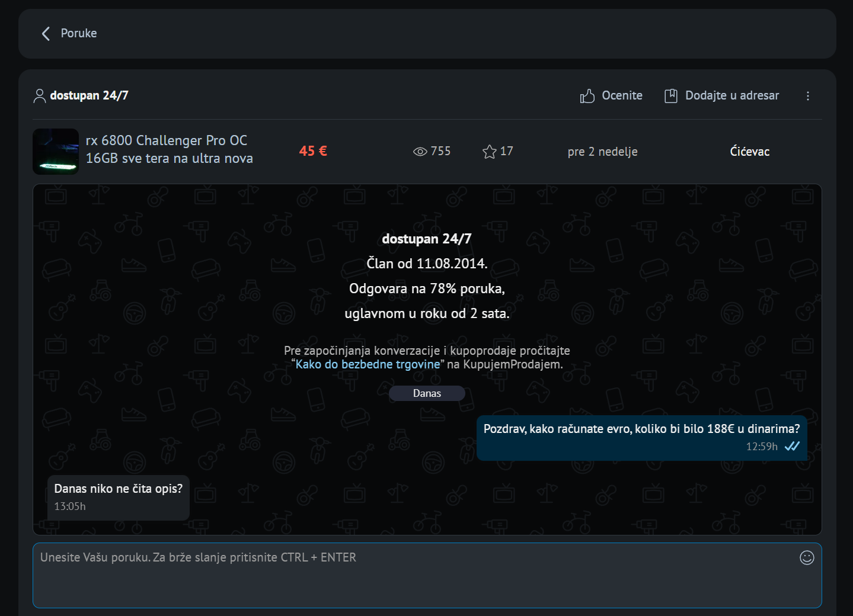Select Dodajte u adresar
Screen dimensions: 853x616
731,96
